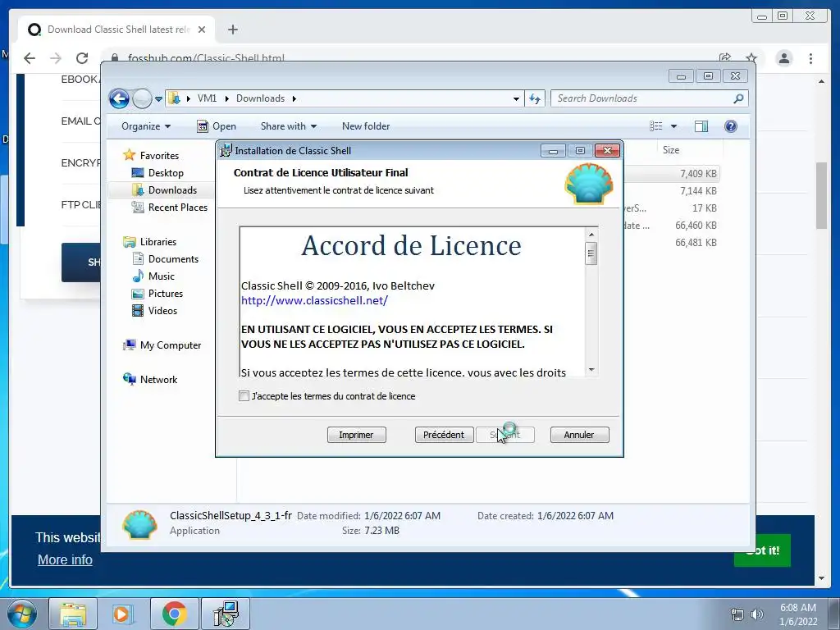Click the installer title bar icon

pos(226,151)
